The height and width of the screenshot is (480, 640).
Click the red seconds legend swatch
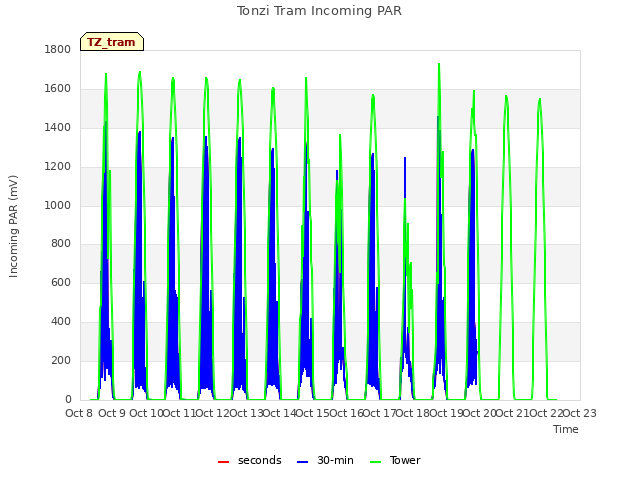(224, 462)
